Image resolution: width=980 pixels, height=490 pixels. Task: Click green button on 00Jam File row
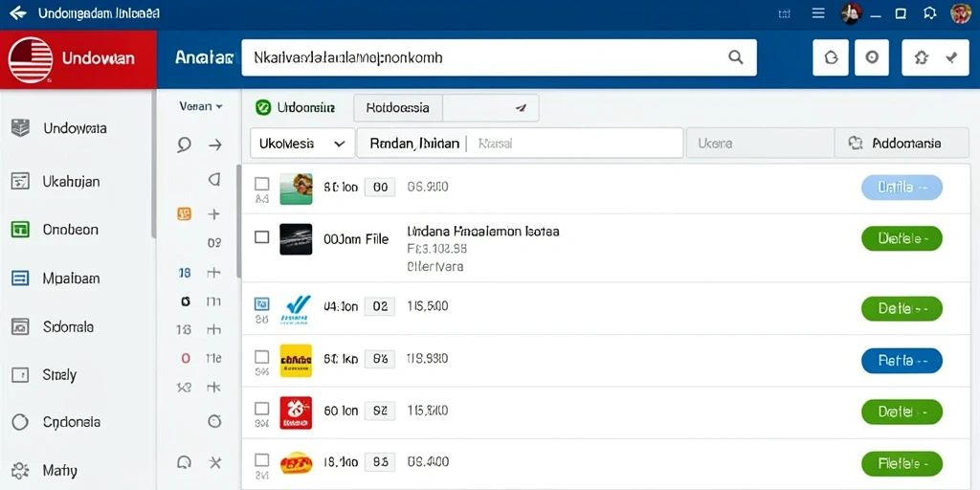coord(902,238)
